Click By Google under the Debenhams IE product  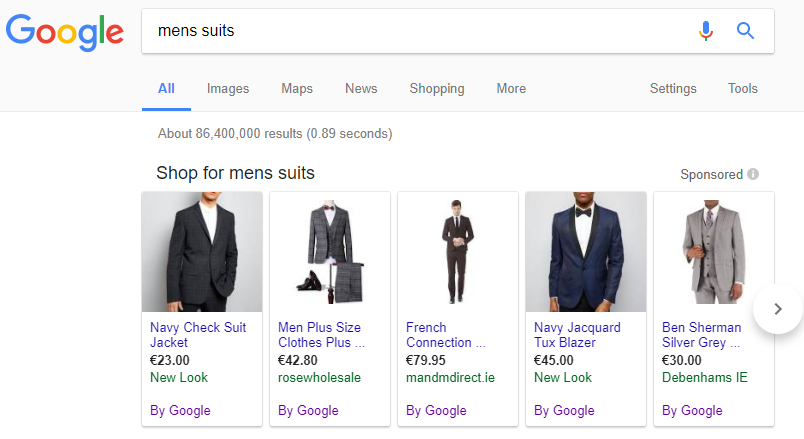coord(692,411)
